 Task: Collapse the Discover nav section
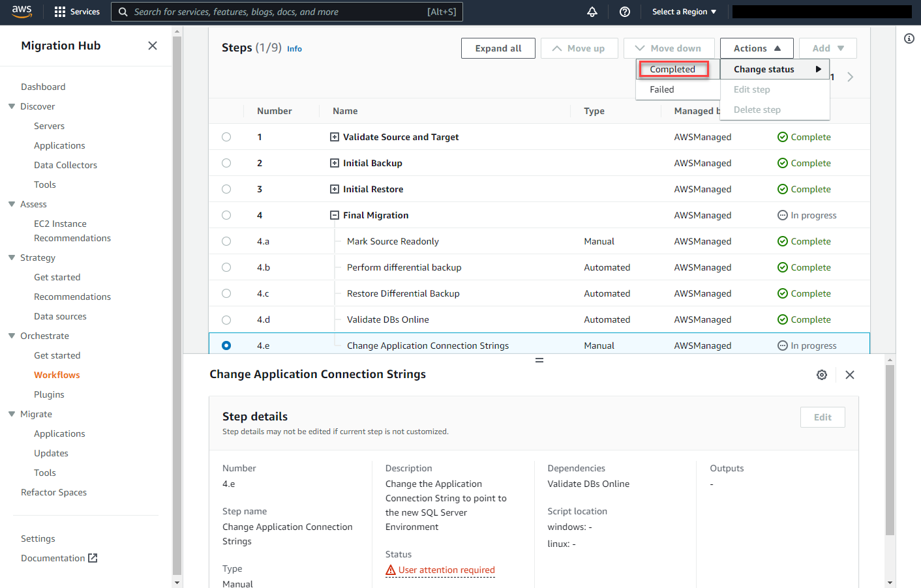point(12,106)
